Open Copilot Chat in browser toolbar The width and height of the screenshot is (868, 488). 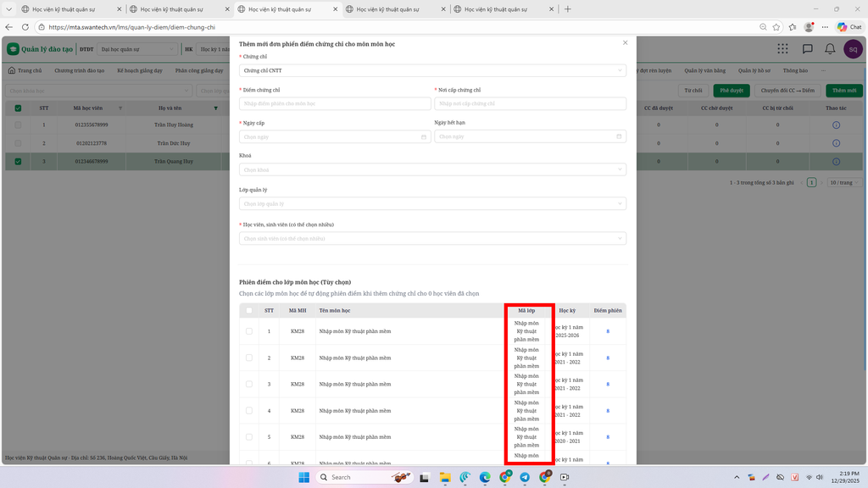[849, 26]
